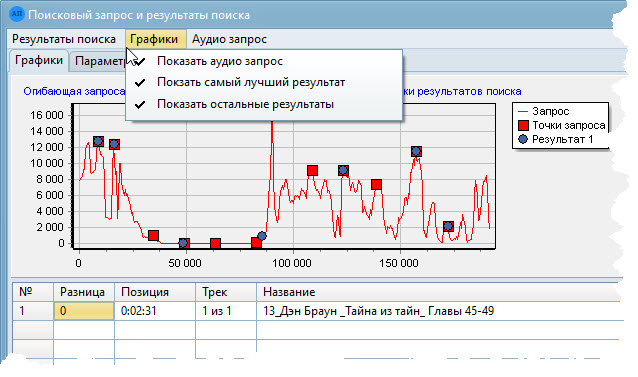
Task: Select the red query point marker near 35 000
Action: pos(153,235)
